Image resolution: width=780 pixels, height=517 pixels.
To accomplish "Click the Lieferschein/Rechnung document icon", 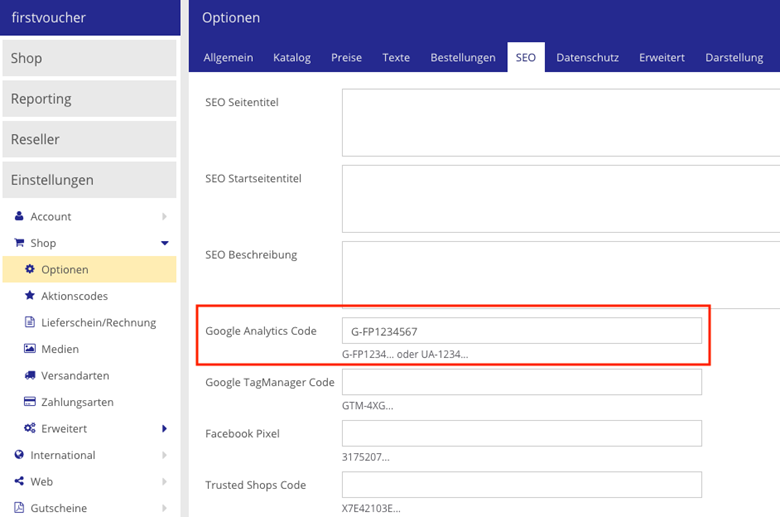I will [30, 322].
